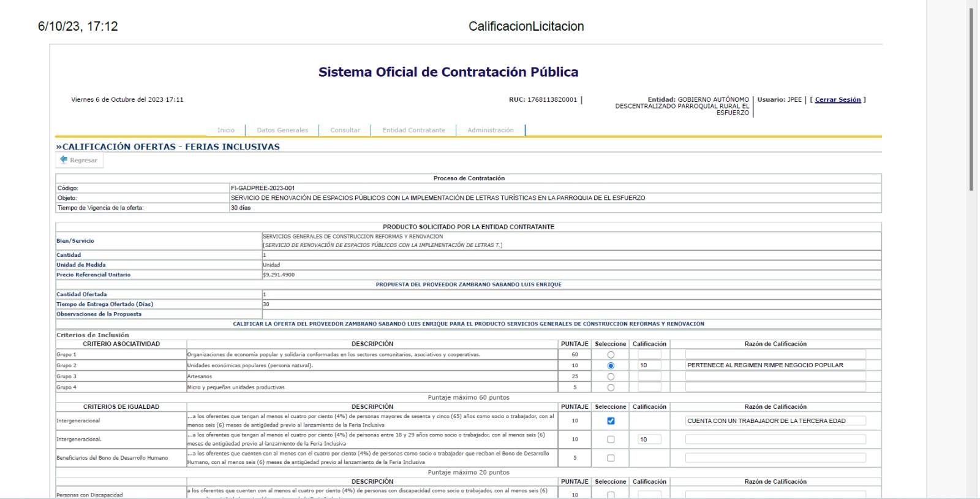Click the empty Grupo 1 Razón de Calificación field
Image resolution: width=980 pixels, height=499 pixels.
click(x=775, y=354)
